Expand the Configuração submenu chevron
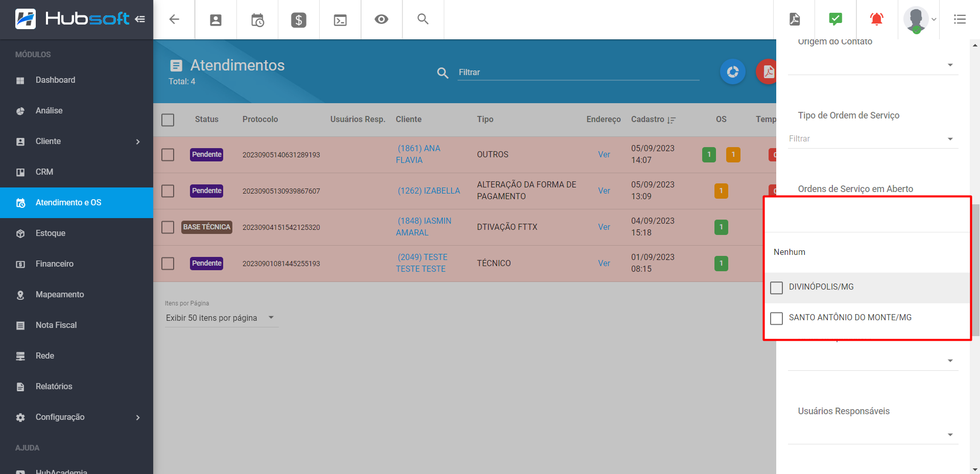The height and width of the screenshot is (474, 980). pos(138,417)
